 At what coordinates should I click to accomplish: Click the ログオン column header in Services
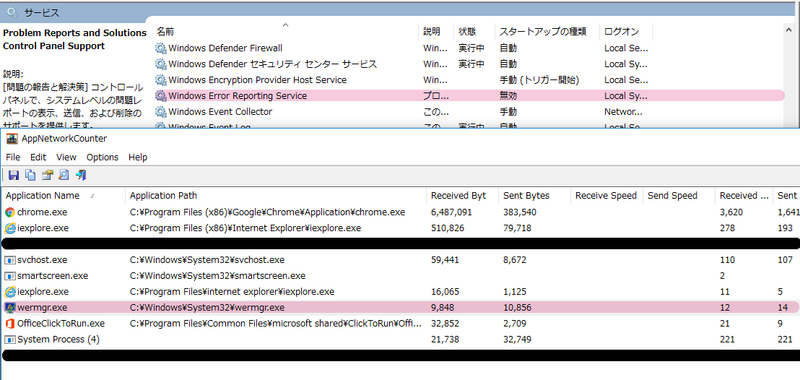[626, 32]
